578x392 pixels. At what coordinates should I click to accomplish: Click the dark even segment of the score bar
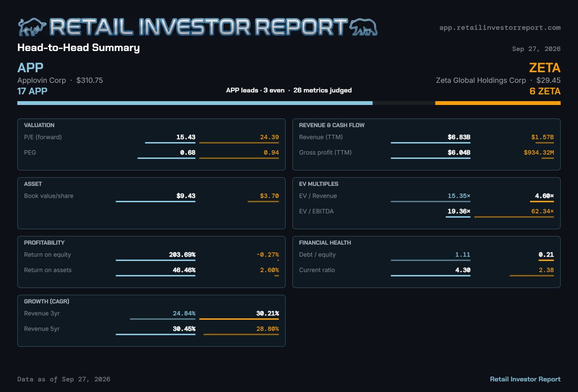point(404,103)
